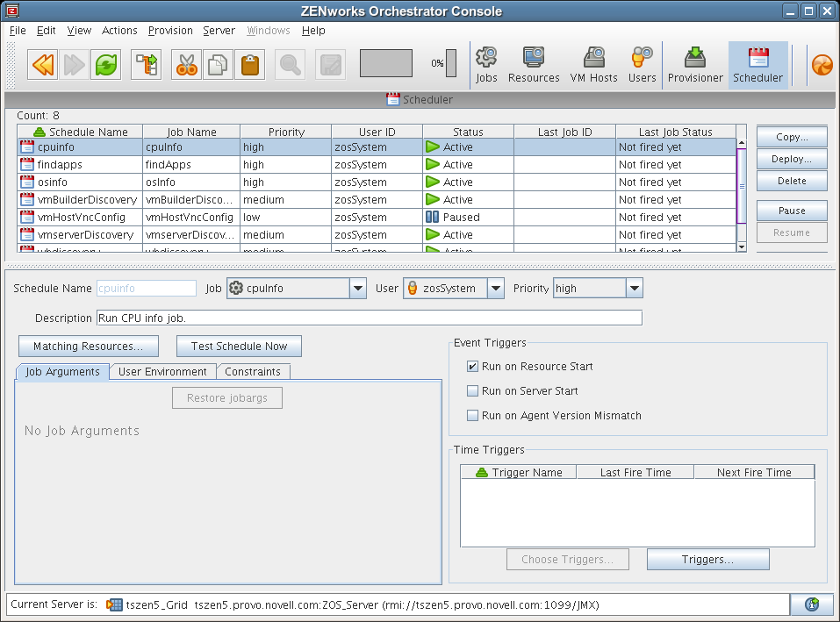Click the Paste clipboard toolbar icon

click(x=250, y=64)
